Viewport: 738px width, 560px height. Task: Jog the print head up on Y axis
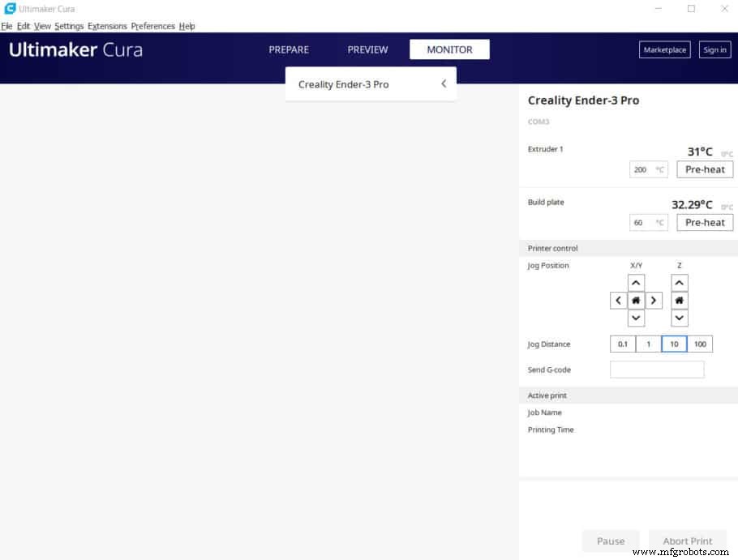click(x=637, y=283)
